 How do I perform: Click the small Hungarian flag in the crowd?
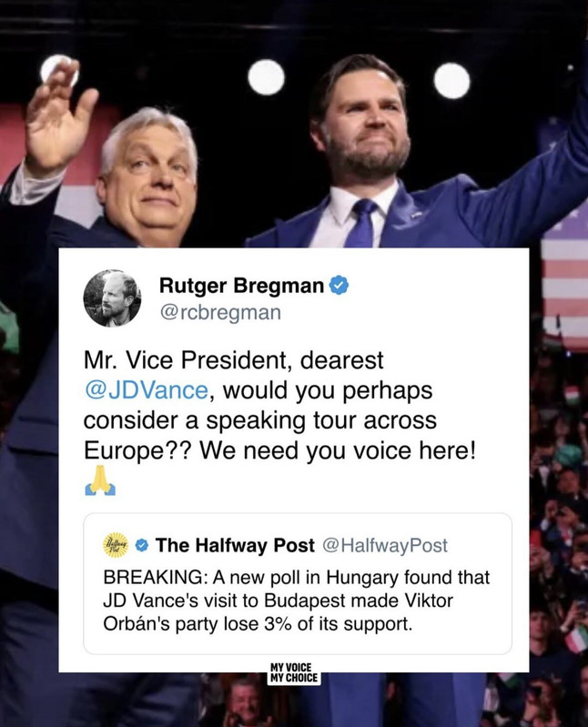coord(572,395)
